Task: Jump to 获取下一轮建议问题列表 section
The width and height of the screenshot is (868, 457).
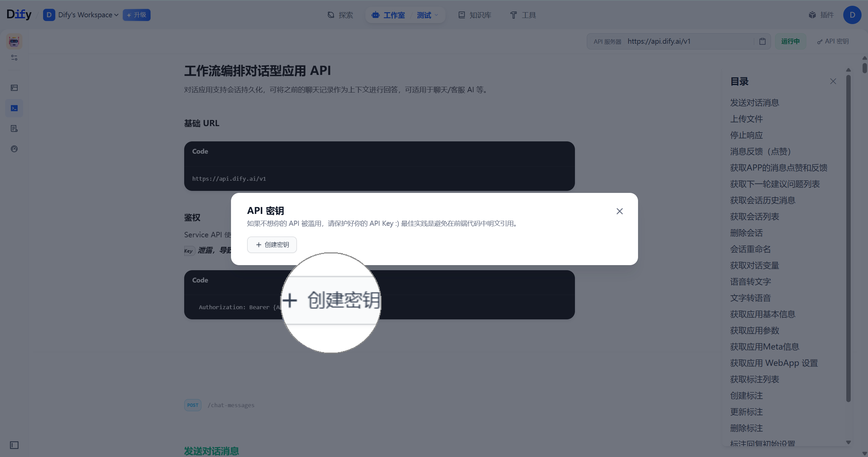Action: [775, 184]
